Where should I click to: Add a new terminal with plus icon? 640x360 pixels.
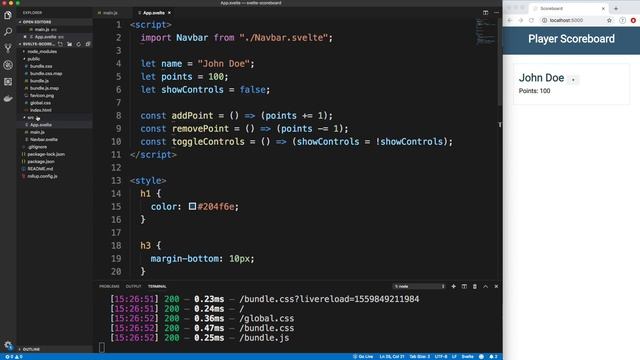453,287
